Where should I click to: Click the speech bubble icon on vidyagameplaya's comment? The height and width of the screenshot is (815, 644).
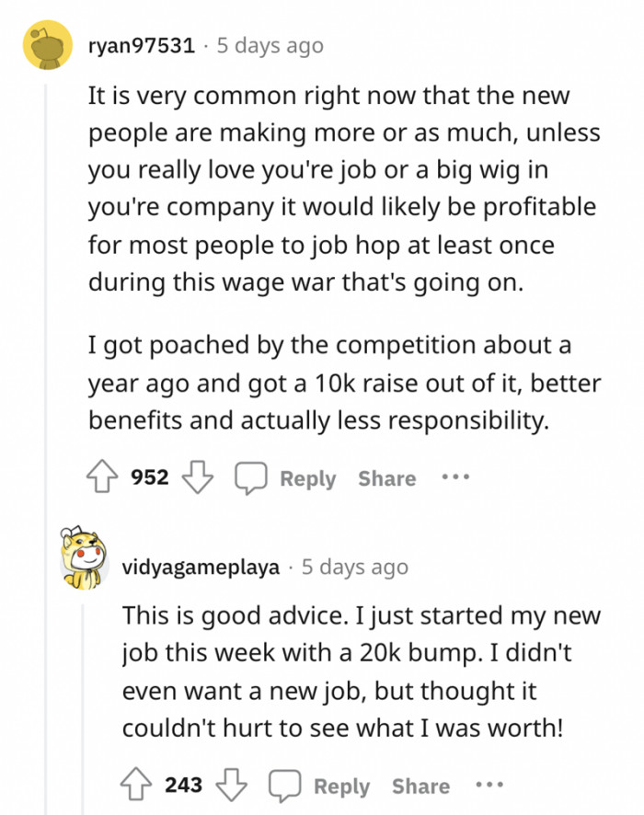click(x=283, y=786)
